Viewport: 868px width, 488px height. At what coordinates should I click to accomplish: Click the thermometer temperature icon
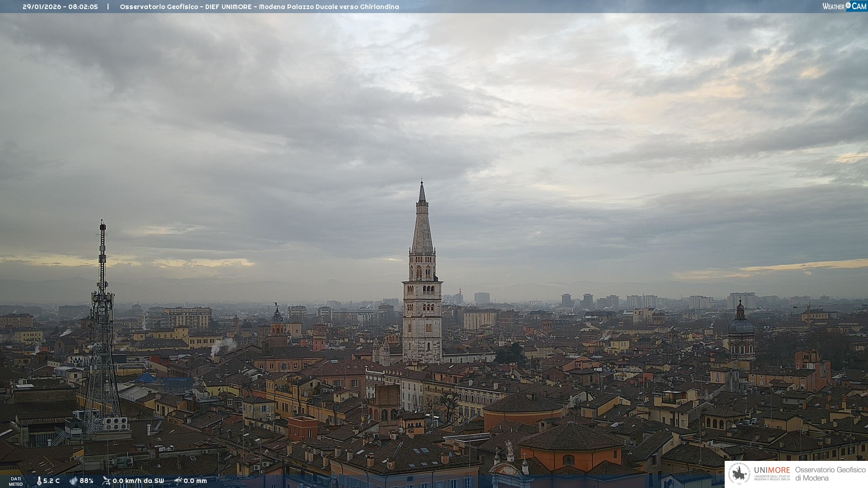click(39, 481)
